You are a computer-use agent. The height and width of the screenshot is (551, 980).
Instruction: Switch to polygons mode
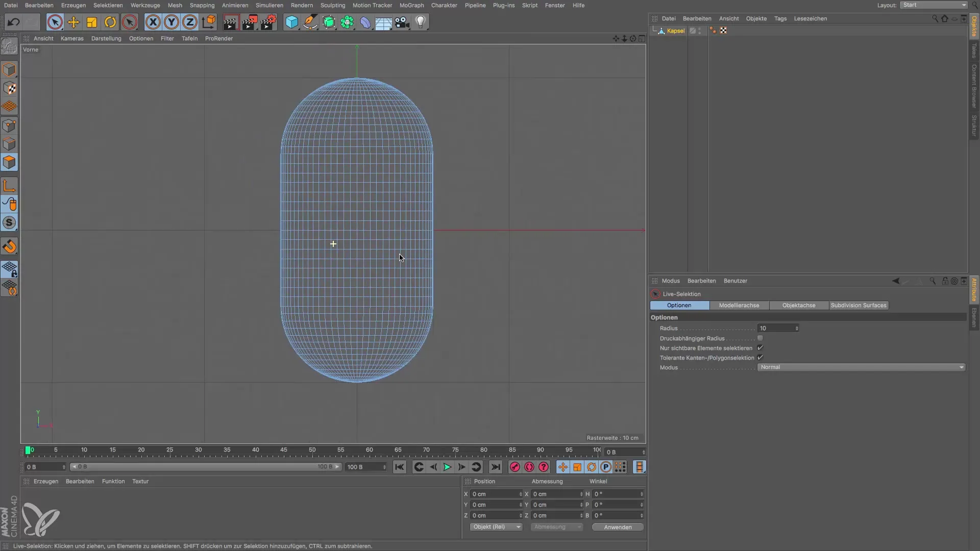(x=9, y=162)
